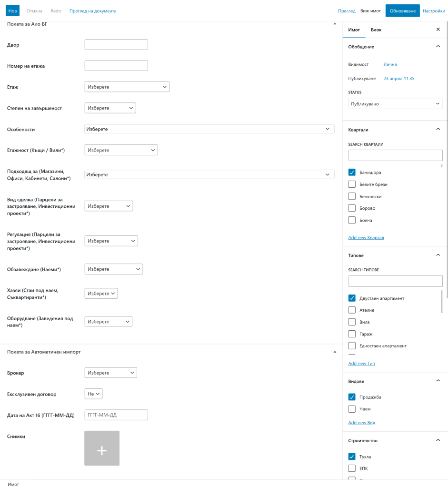
Task: Click the Search Квартали input field
Action: point(395,155)
